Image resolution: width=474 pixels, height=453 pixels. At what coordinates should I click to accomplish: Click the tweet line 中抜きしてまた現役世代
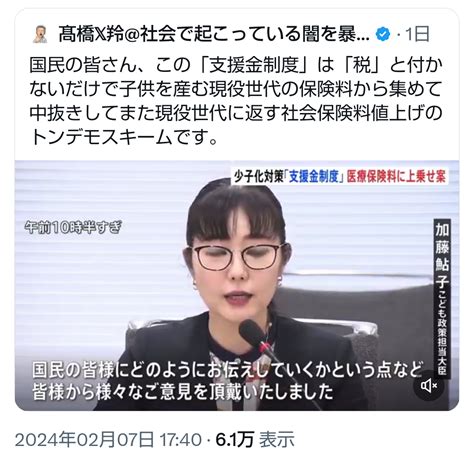tap(236, 113)
